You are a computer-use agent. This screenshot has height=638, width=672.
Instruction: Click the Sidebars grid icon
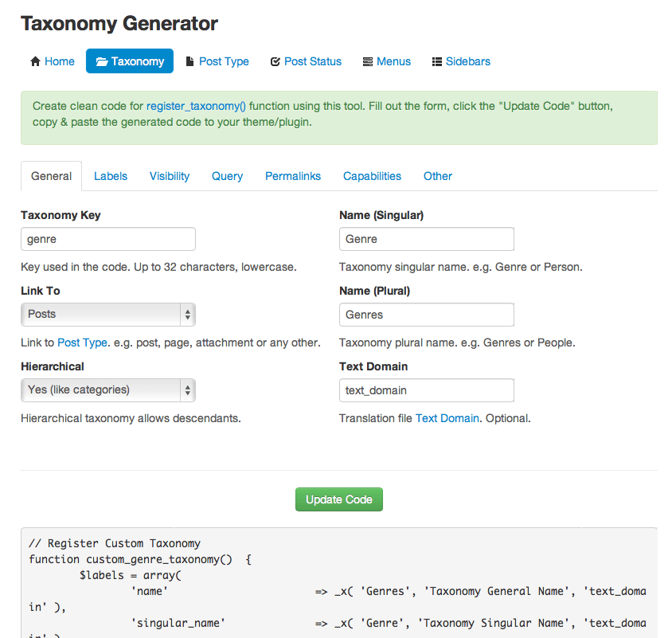tap(437, 61)
